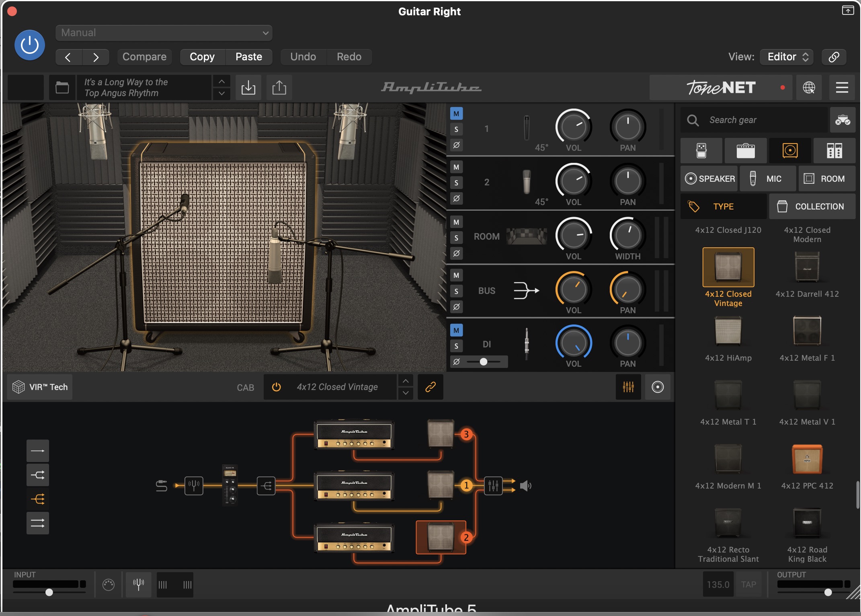Click the ROOM type thumbnail

coord(527,236)
